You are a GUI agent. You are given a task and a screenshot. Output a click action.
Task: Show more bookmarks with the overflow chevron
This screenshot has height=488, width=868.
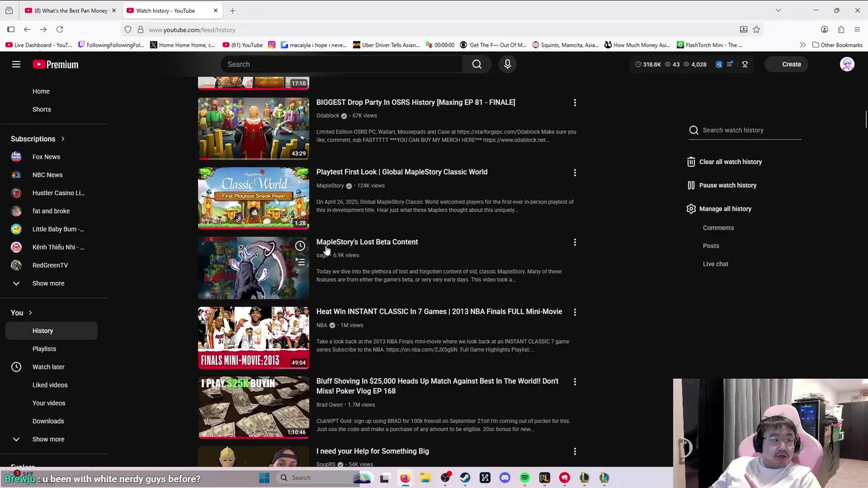pos(802,45)
